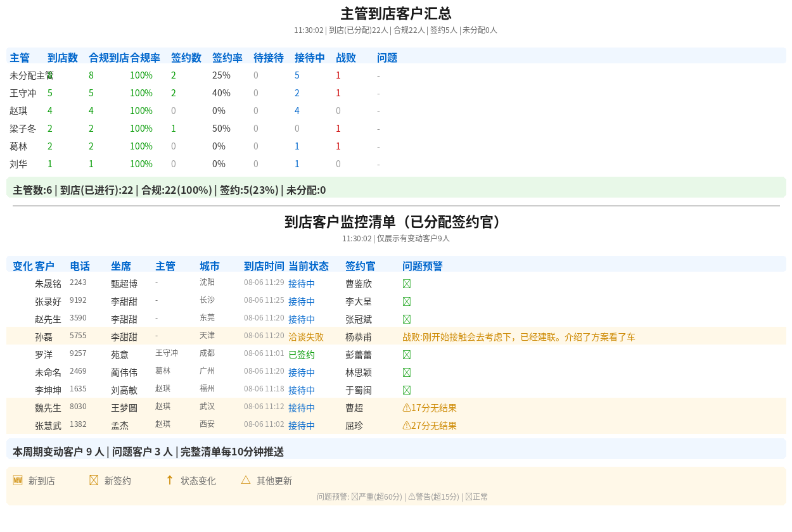Click the 严重(超60分) icon in footer legend
The image size is (792, 532).
[x=355, y=497]
